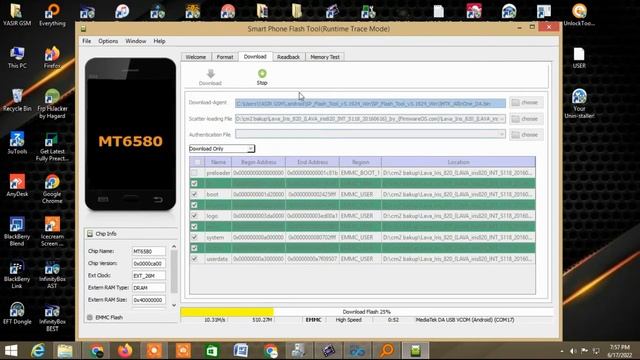The width and height of the screenshot is (640, 360).
Task: Open 3uTools desktop shortcut
Action: 17,143
